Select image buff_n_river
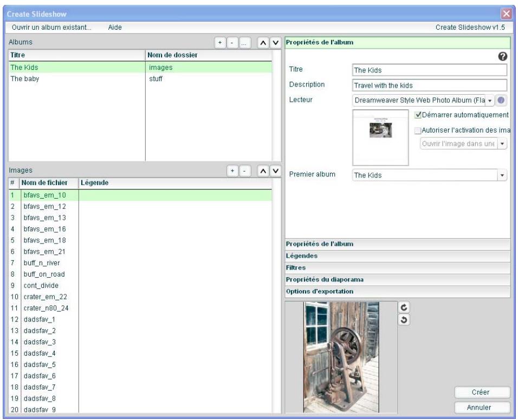 [140, 263]
